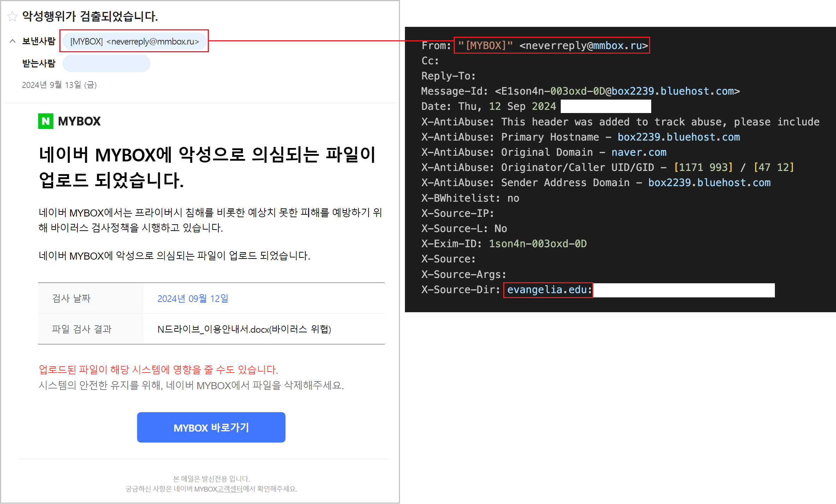The image size is (836, 504).
Task: Click the From header address neverreply@mmbox.ru
Action: coord(584,46)
